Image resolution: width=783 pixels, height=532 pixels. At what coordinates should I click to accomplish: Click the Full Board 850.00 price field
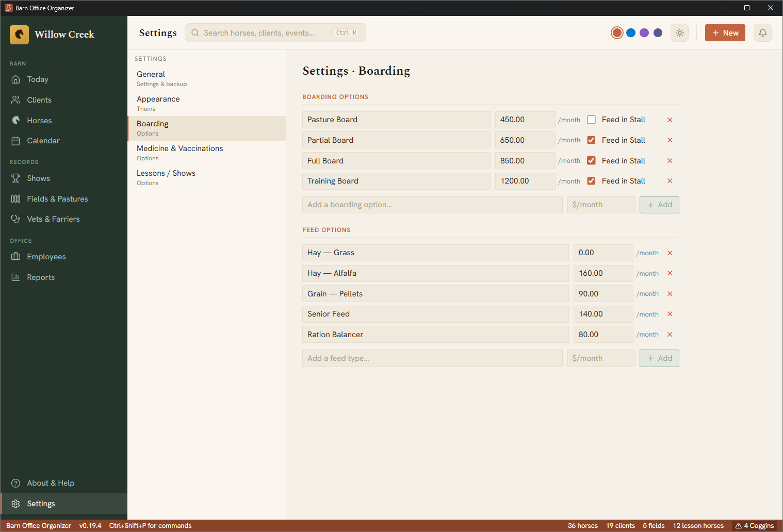click(x=525, y=161)
